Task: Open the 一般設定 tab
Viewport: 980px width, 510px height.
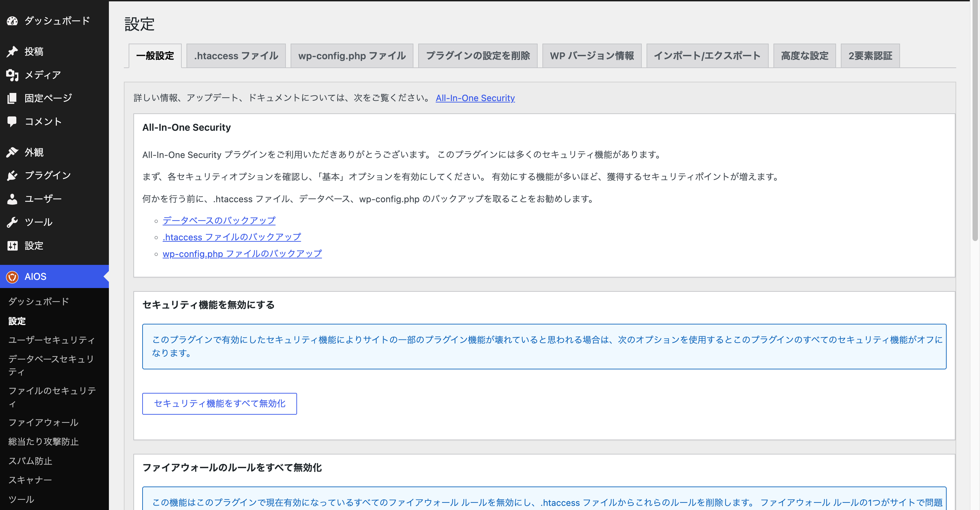Action: coord(155,56)
